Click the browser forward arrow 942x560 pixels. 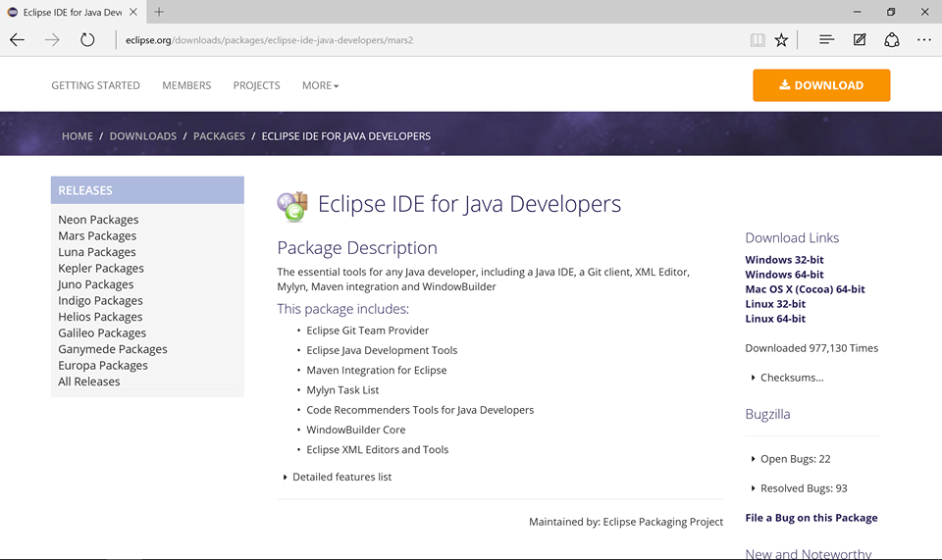52,40
